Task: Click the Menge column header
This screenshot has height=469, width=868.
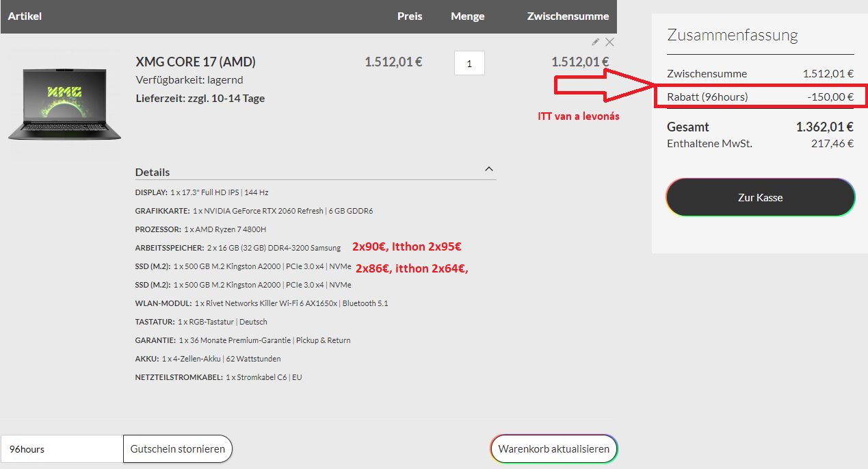Action: tap(468, 16)
